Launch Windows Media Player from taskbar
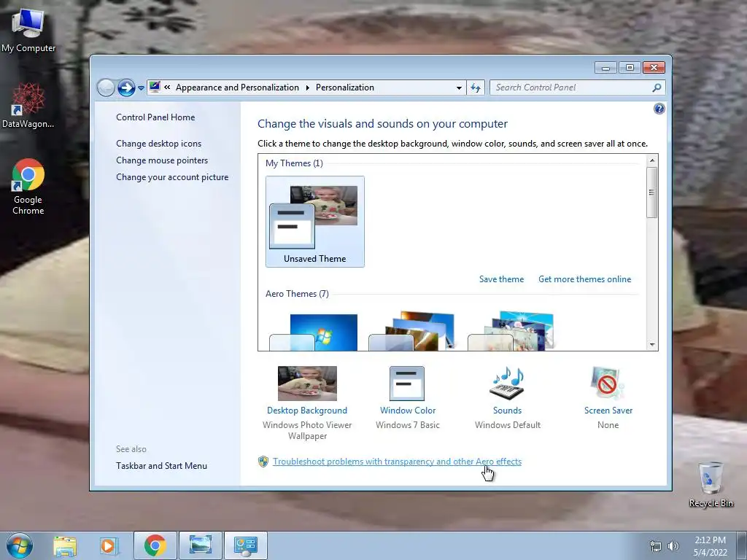Image resolution: width=747 pixels, height=560 pixels. [108, 545]
